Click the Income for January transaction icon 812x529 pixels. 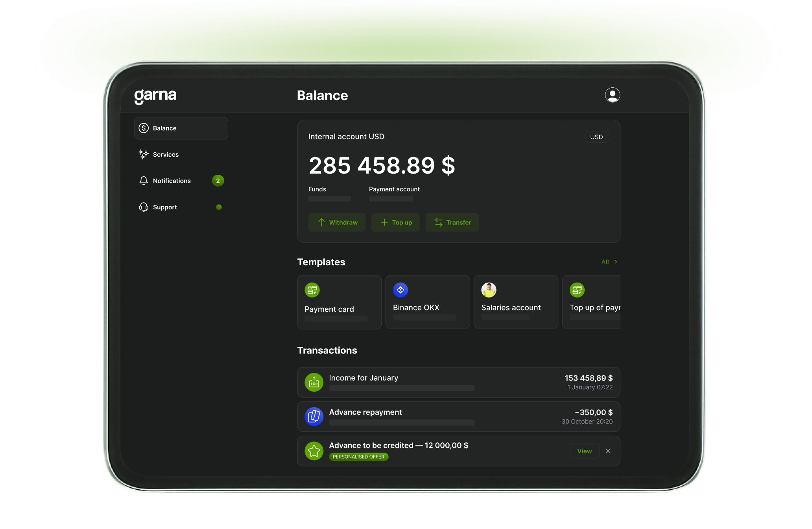[x=314, y=382]
